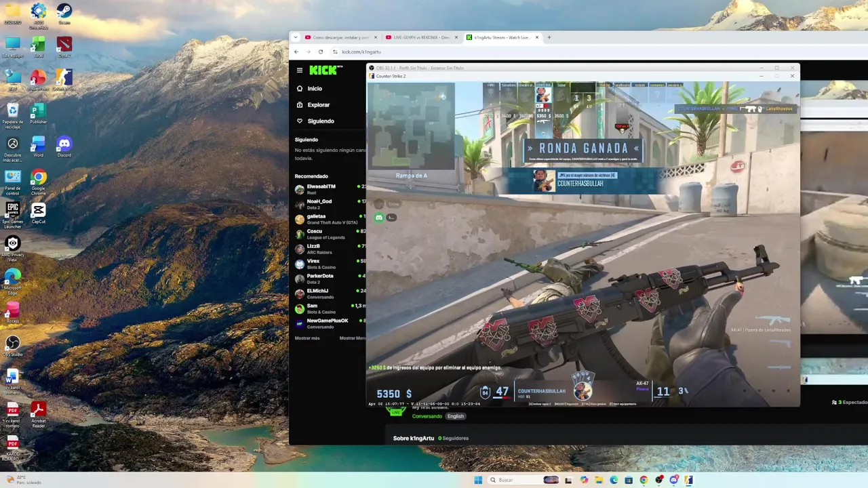Open recommended channel galletaa
868x488 pixels.
click(x=330, y=219)
